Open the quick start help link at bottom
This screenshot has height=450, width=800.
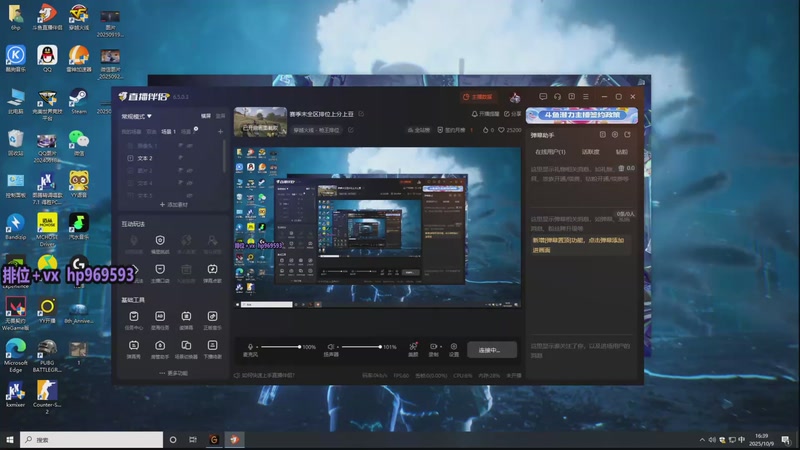[x=264, y=376]
